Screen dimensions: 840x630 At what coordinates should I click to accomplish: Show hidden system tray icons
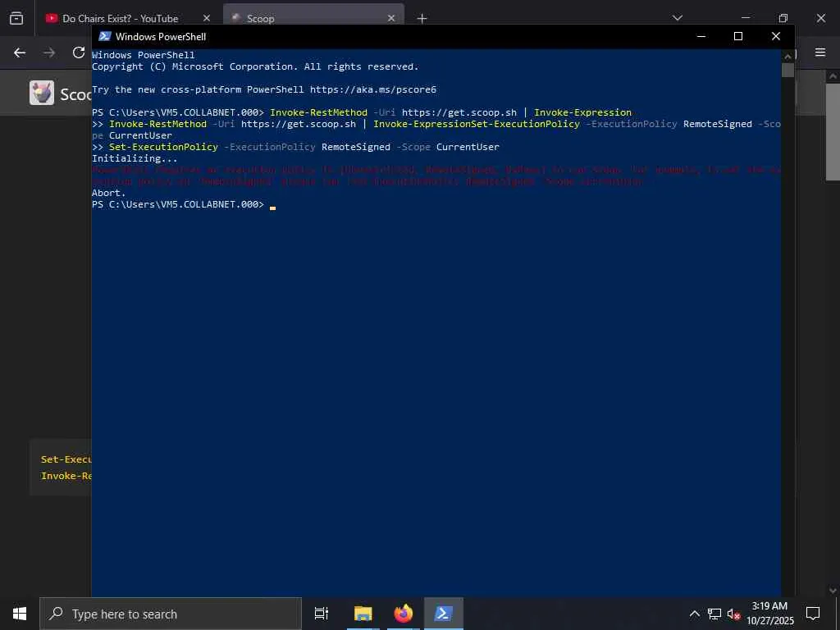[x=694, y=614]
